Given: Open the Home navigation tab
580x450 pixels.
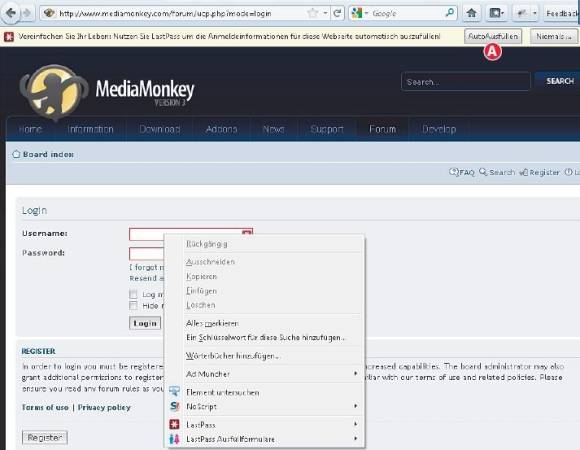Looking at the screenshot, I should pos(30,129).
